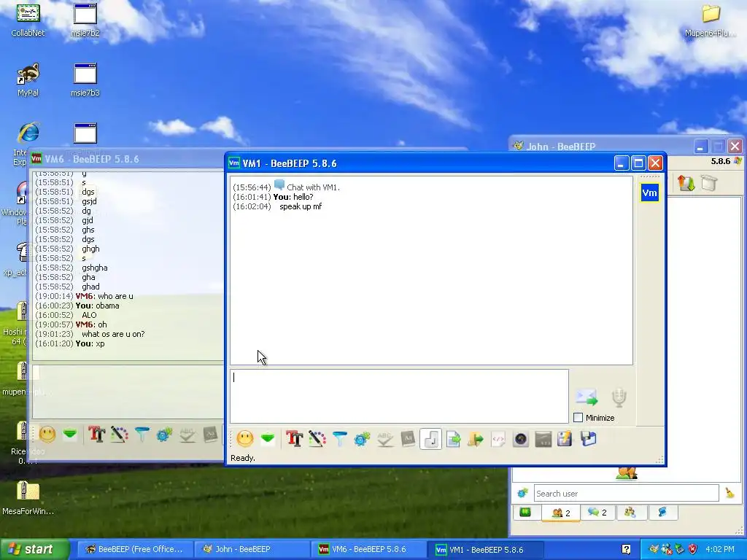Viewport: 747px width, 560px height.
Task: Click file transfer arrows icon in John window
Action: 686,183
